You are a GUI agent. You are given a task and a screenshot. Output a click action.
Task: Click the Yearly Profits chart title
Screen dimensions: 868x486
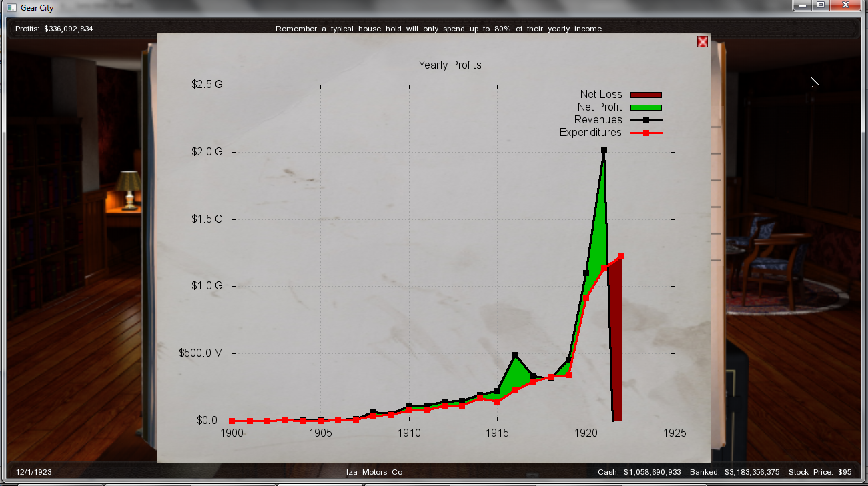click(x=450, y=65)
